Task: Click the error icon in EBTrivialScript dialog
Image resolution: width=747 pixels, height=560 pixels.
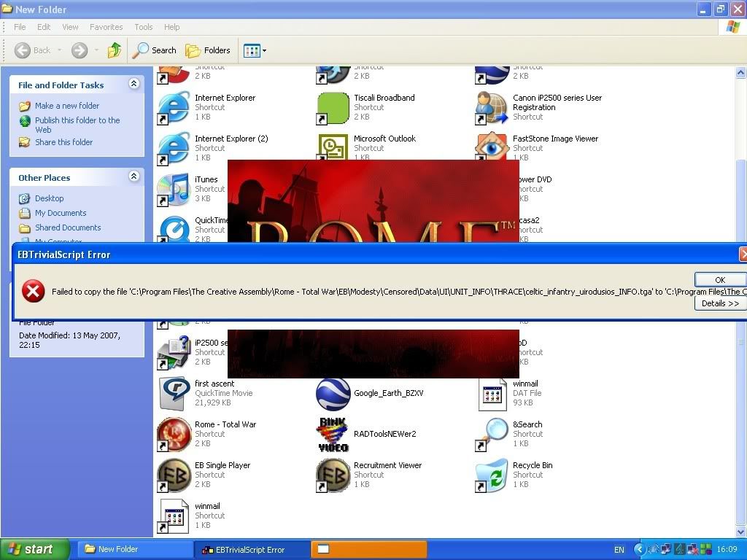Action: click(x=34, y=292)
